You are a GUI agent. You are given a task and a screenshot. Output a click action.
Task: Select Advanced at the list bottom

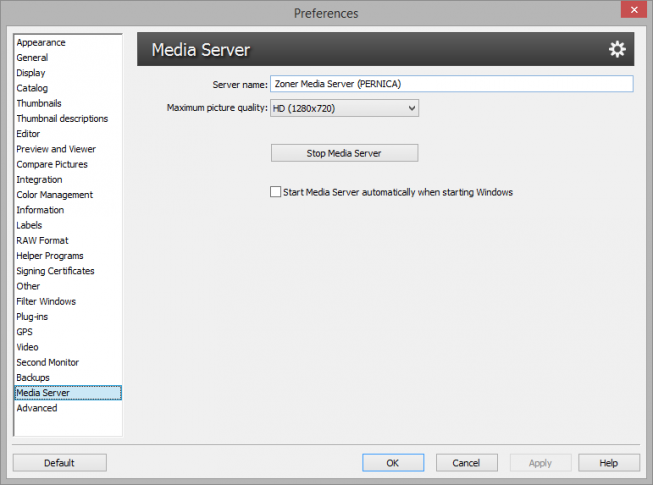37,408
